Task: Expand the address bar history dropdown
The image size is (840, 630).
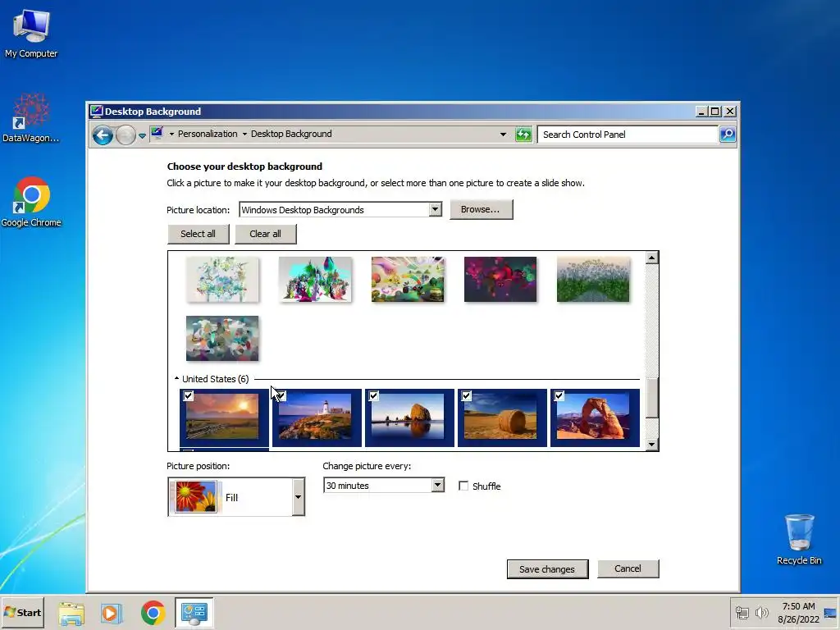Action: pos(503,135)
